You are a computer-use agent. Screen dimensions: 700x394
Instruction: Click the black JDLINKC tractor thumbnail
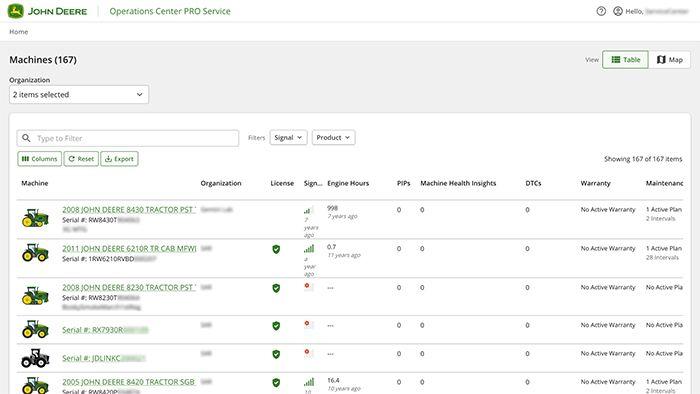[x=35, y=358]
